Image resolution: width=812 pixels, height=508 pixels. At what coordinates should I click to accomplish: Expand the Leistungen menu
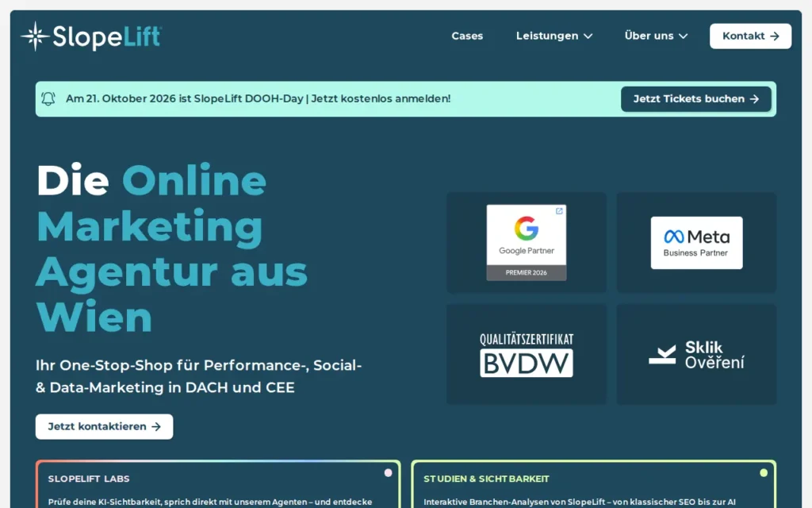pos(554,36)
